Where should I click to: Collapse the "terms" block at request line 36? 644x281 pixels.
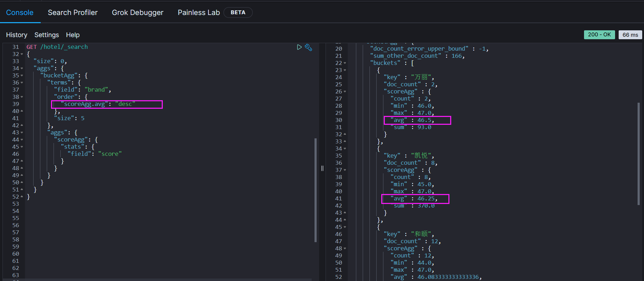point(22,83)
